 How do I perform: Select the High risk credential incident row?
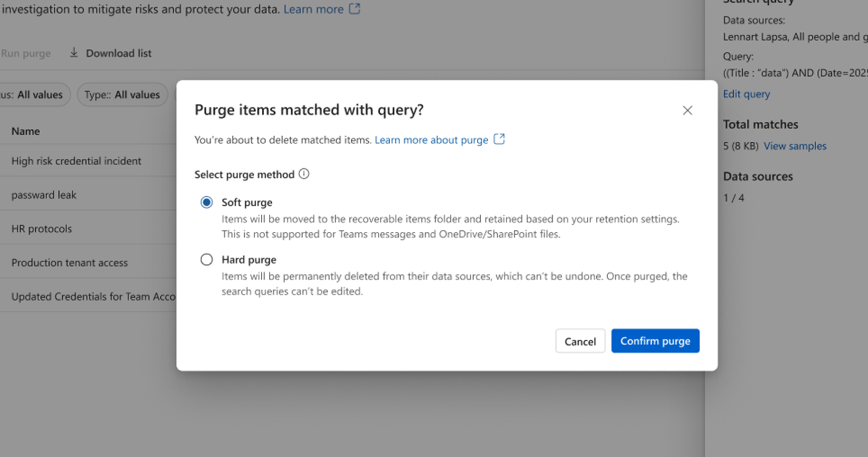pyautogui.click(x=76, y=161)
